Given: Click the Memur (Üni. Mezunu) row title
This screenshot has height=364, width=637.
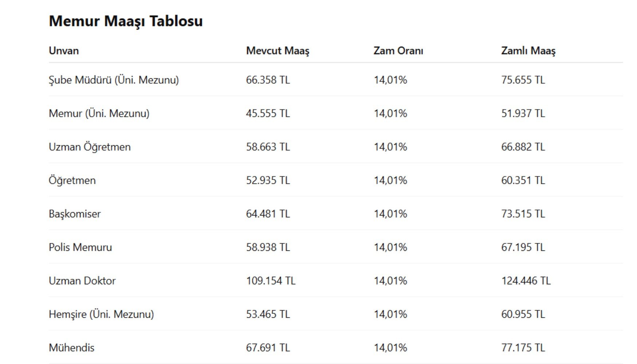Looking at the screenshot, I should [99, 113].
